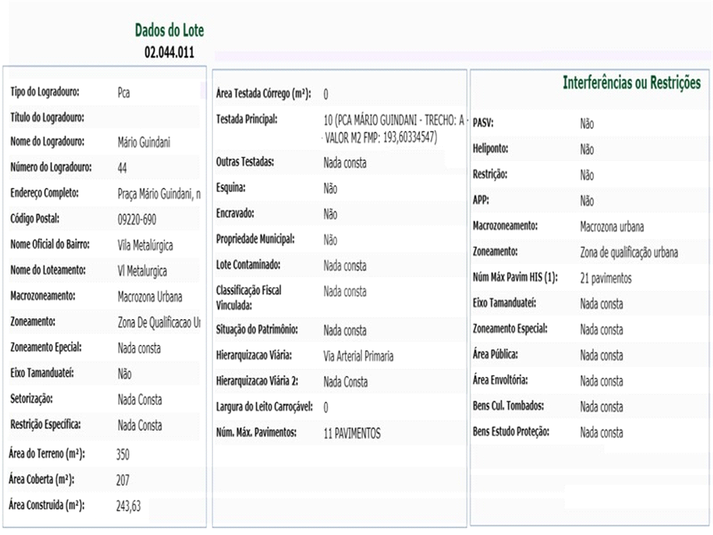
Task: Click the Área Coberta value 207
Action: (x=125, y=480)
